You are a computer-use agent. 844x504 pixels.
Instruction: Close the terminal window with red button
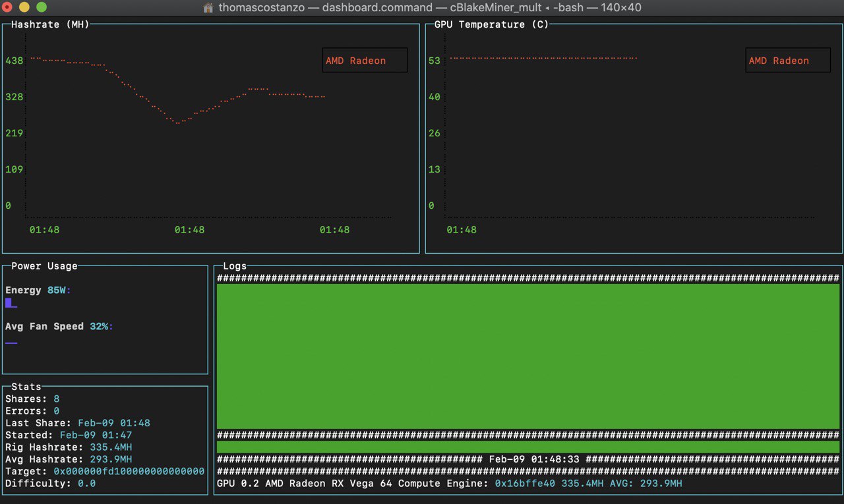coord(7,7)
